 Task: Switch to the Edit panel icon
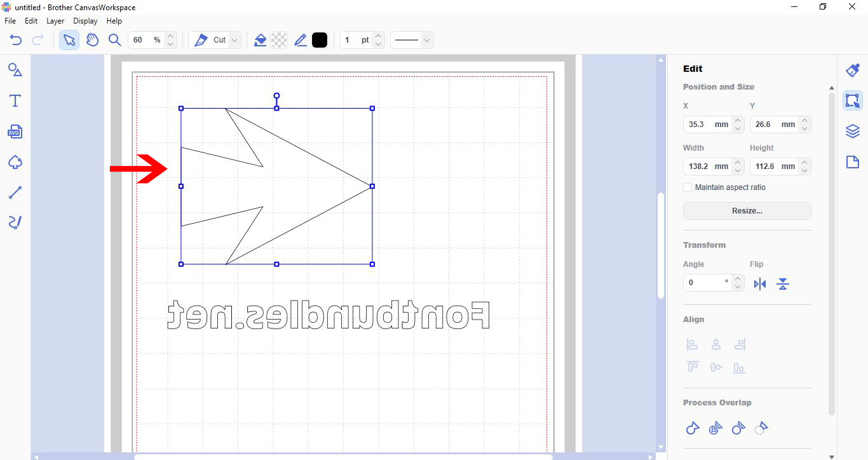pos(853,100)
